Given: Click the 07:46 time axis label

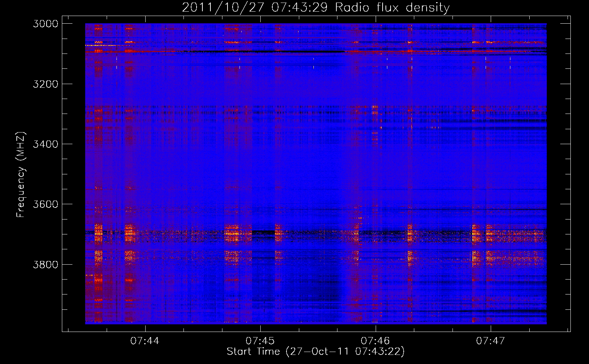Looking at the screenshot, I should [375, 341].
